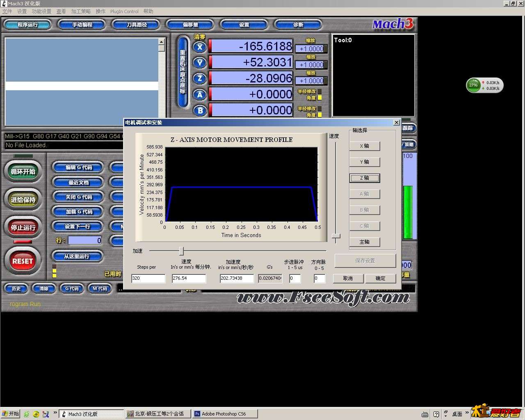The image size is (525, 420).
Task: Click the 历史 button
Action: coord(16,289)
